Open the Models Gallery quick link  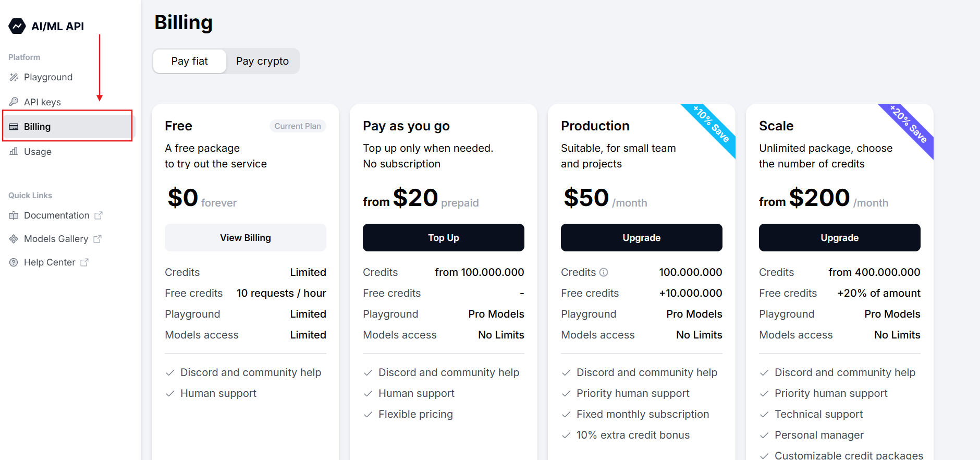(56, 239)
